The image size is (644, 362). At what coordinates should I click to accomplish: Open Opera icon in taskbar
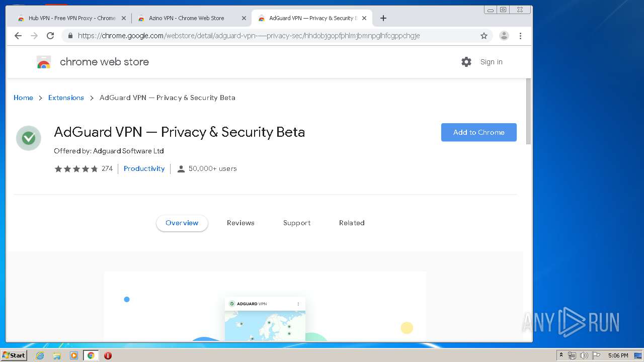pos(108,355)
